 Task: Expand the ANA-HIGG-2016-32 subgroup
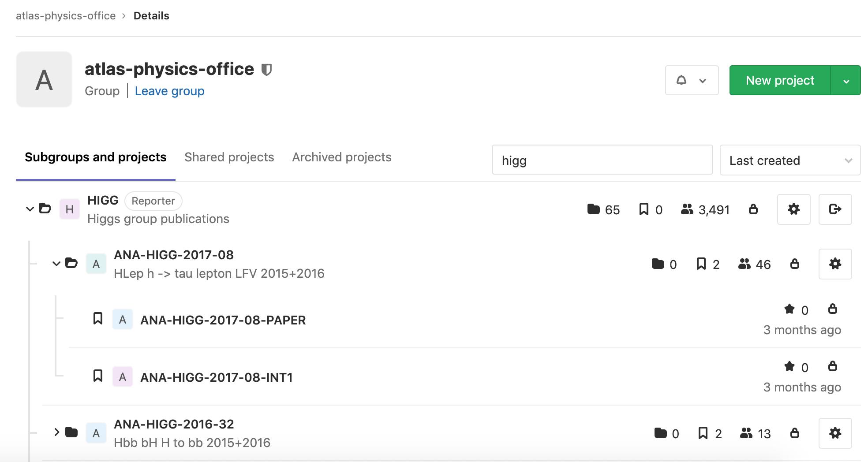pos(56,432)
